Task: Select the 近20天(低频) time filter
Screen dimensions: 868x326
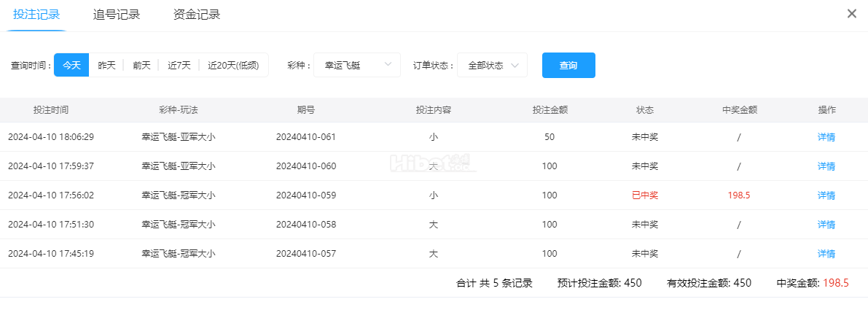Action: tap(234, 65)
